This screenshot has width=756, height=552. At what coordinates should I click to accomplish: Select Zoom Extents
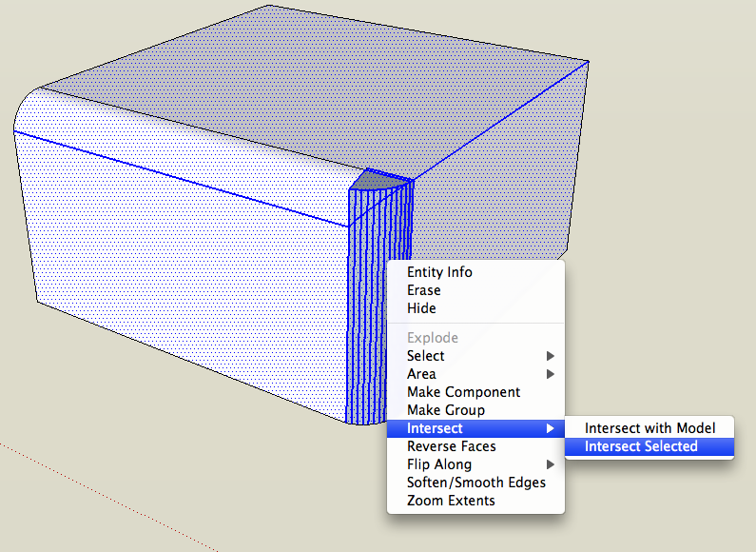pyautogui.click(x=475, y=501)
